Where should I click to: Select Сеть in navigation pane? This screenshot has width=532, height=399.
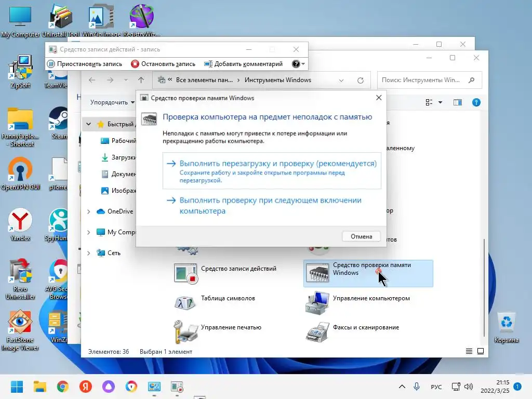tap(109, 253)
